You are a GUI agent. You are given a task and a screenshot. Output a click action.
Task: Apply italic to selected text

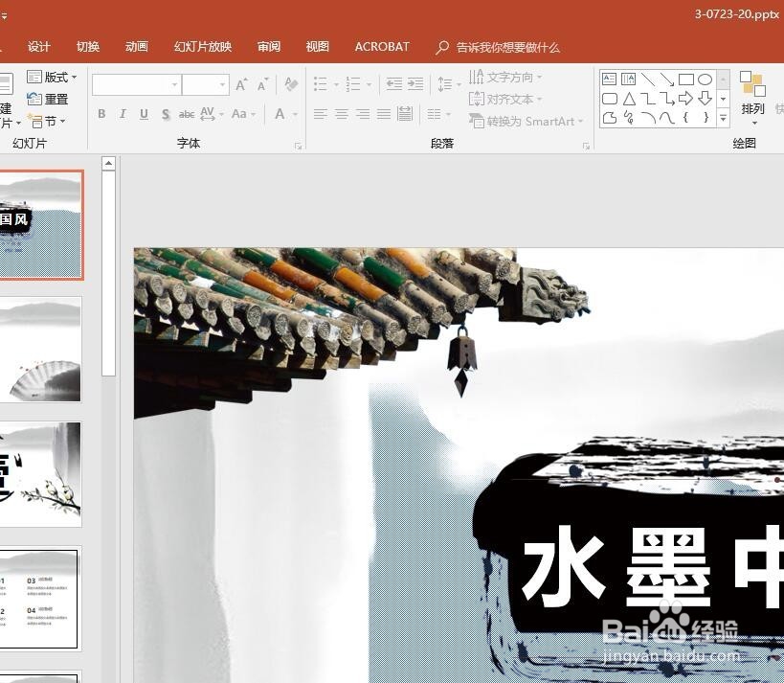click(x=122, y=114)
